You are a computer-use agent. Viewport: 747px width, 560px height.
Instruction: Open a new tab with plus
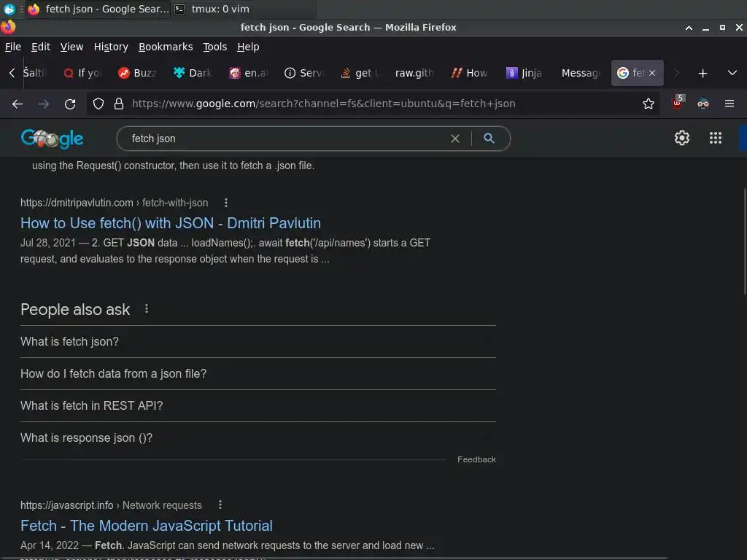click(x=703, y=74)
